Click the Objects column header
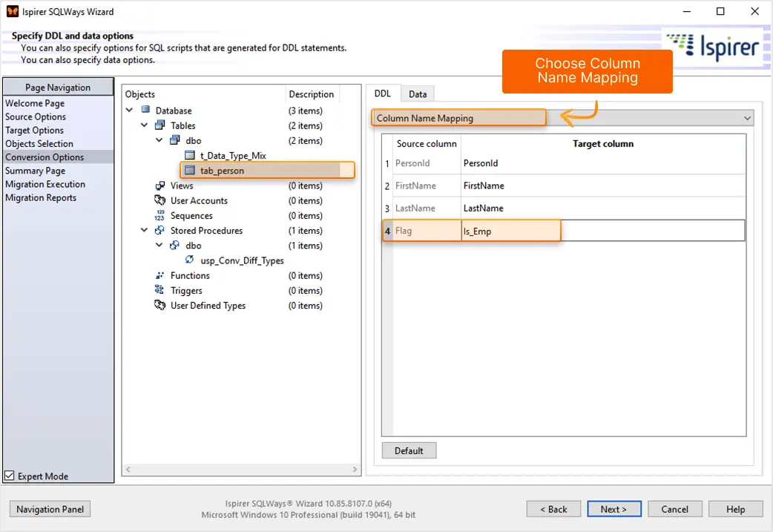Screen dimensions: 773x532 [x=203, y=93]
